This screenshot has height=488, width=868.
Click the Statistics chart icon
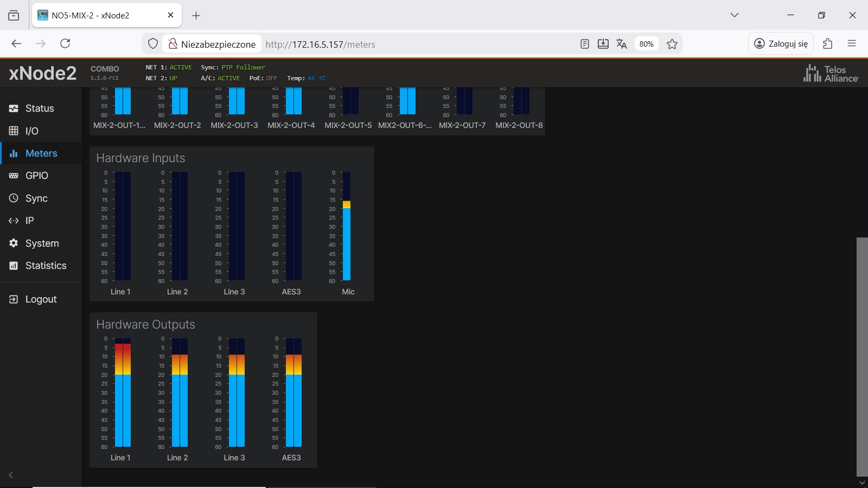point(14,266)
